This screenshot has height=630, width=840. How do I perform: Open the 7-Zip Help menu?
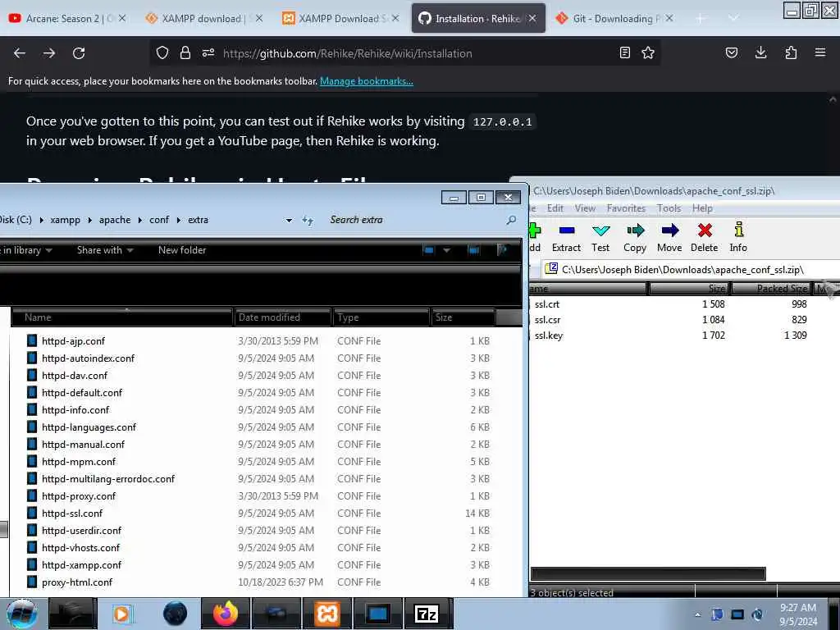[702, 208]
